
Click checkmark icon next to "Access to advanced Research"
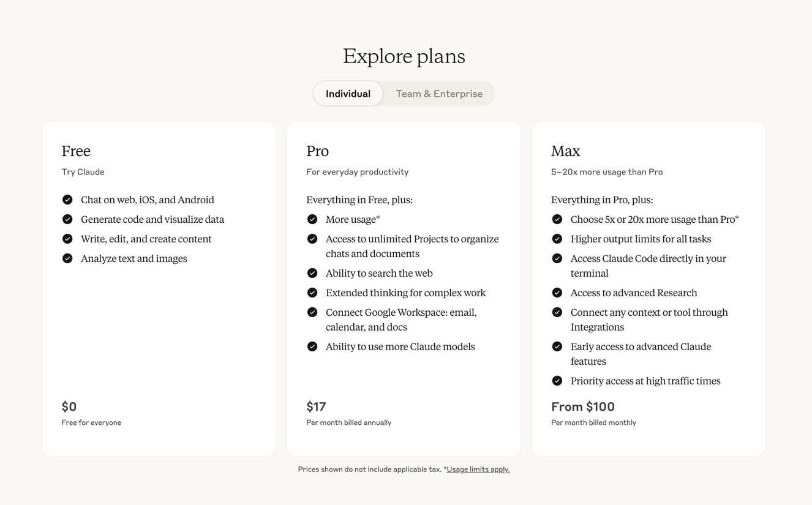[x=557, y=293]
